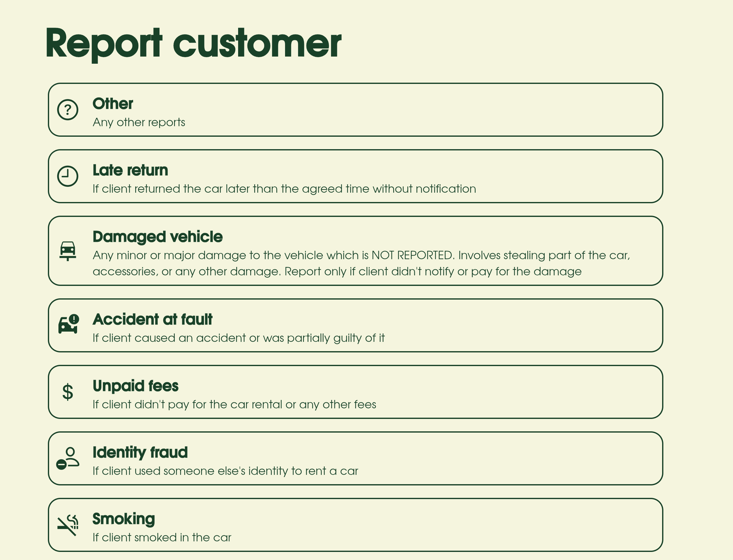Click description about client causing an accident
The image size is (733, 560).
coord(238,338)
